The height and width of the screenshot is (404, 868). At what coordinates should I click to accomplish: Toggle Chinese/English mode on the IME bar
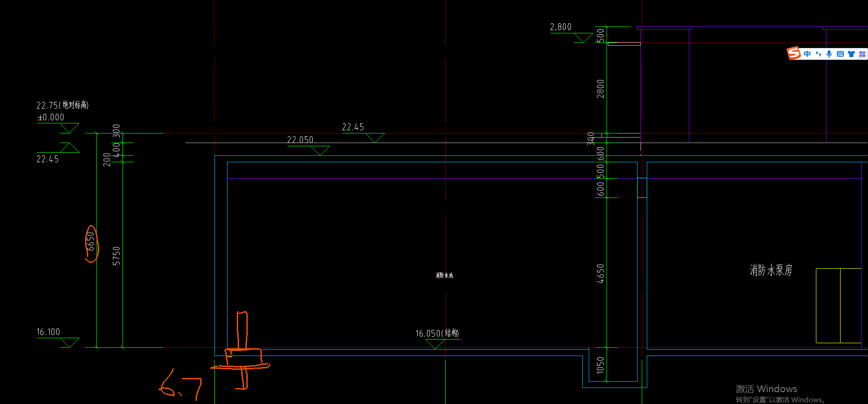point(807,54)
